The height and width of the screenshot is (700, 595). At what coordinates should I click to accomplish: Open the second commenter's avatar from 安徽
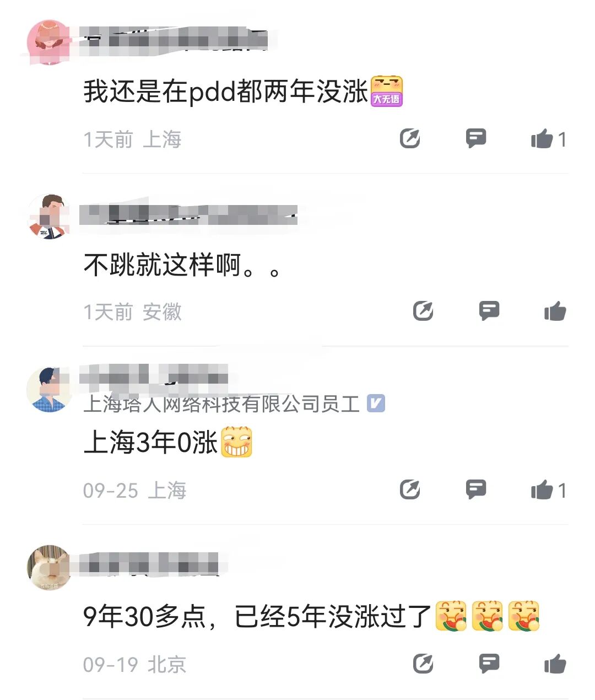click(x=50, y=216)
